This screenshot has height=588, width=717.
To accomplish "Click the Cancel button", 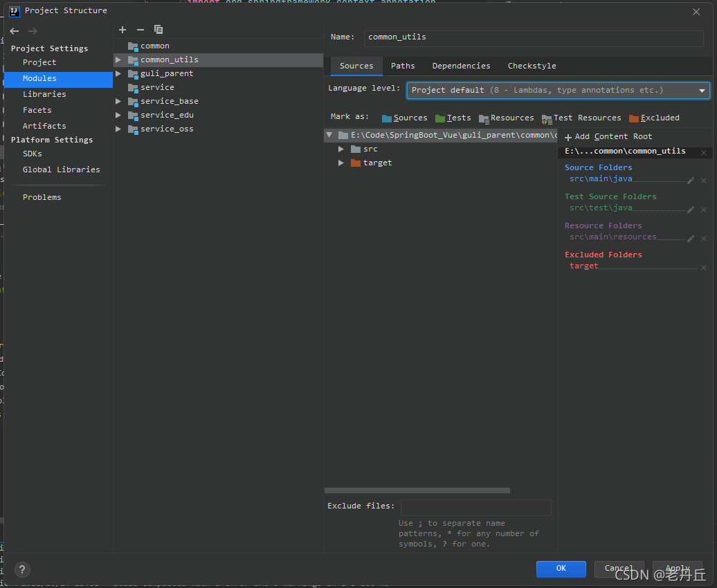I will coord(619,569).
